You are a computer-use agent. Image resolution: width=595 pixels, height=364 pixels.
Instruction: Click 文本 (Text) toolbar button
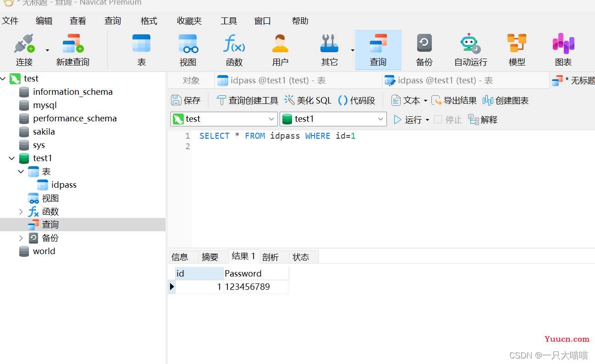[x=406, y=100]
